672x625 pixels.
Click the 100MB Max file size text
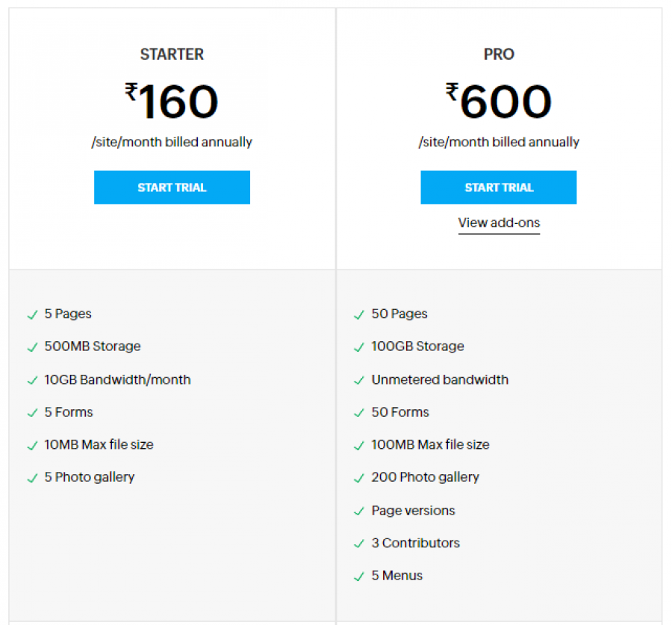pyautogui.click(x=430, y=444)
